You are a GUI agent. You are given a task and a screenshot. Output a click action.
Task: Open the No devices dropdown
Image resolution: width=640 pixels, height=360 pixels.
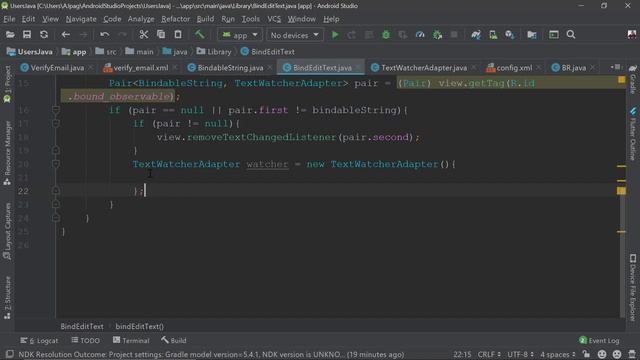click(294, 35)
